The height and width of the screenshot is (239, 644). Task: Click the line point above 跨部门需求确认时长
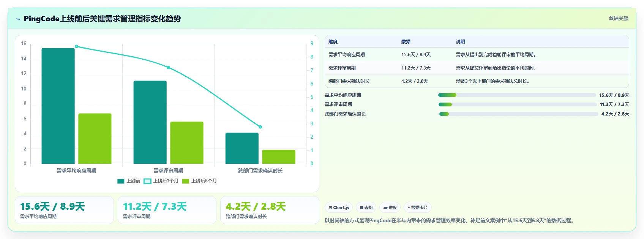260,127
